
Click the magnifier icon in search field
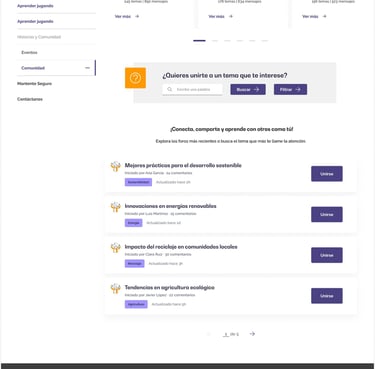pos(170,89)
